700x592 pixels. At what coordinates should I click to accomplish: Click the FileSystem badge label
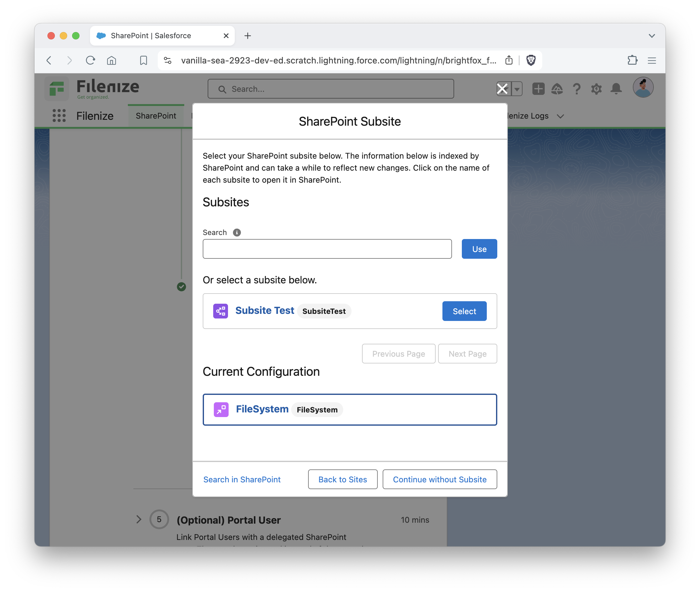point(317,410)
